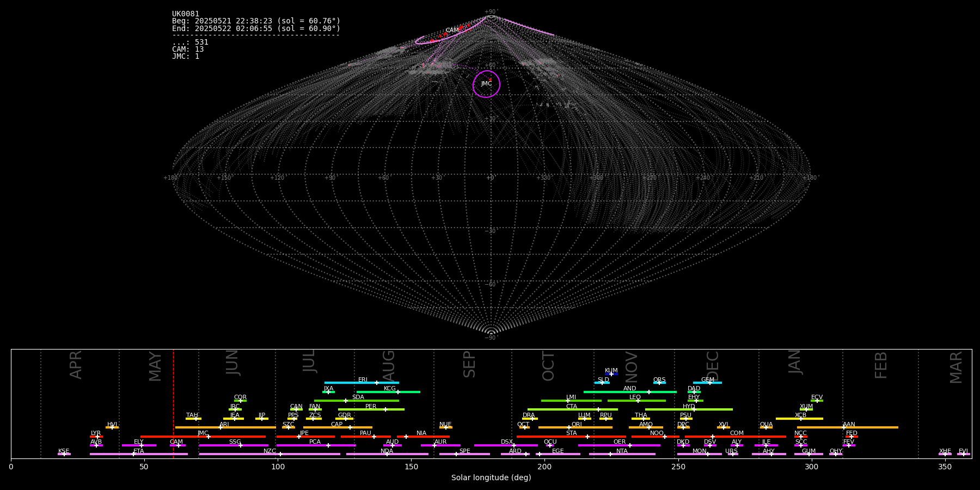
Task: Click the −90° south pole label
Action: click(x=491, y=338)
